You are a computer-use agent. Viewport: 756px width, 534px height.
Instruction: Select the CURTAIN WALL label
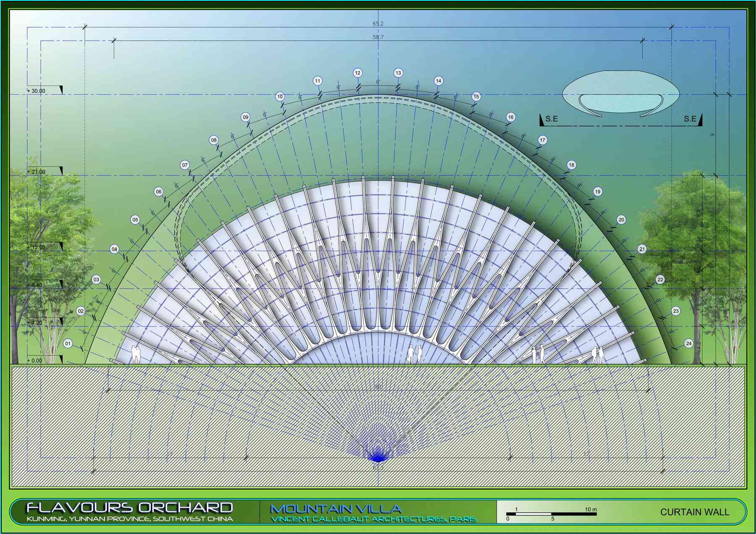tap(695, 512)
